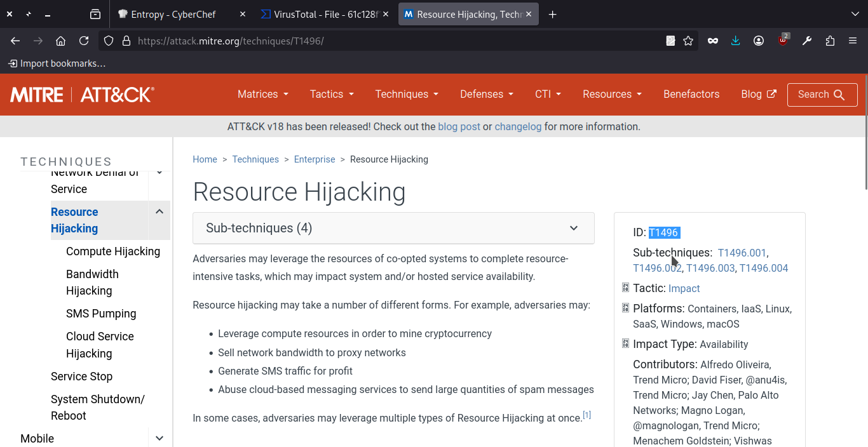Click the MITRE ATT&CK Search button
The width and height of the screenshot is (868, 447).
(822, 95)
